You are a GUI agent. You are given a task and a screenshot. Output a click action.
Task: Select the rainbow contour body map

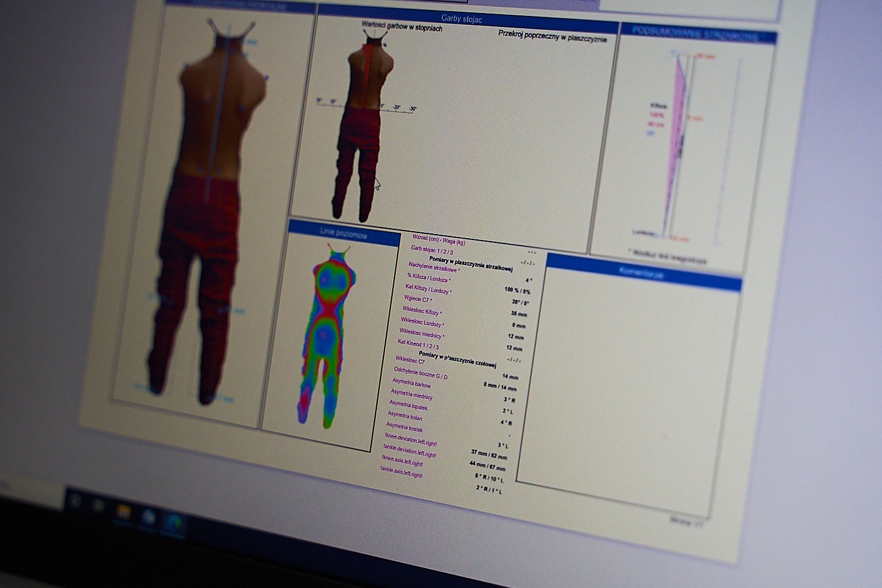click(325, 335)
